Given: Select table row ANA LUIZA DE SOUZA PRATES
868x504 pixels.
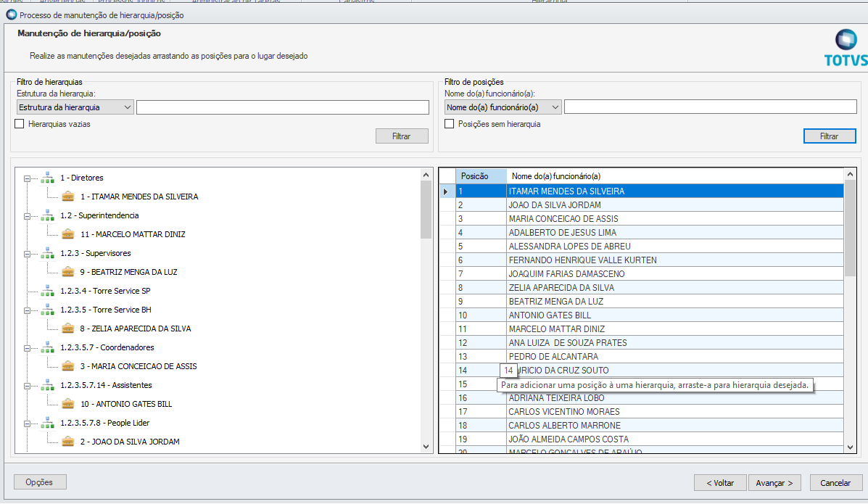Looking at the screenshot, I should (x=649, y=343).
